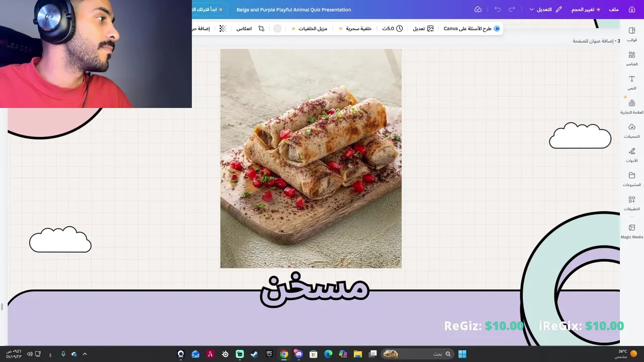This screenshot has height=362, width=644.
Task: Select the مسخن heading text
Action: [315, 290]
